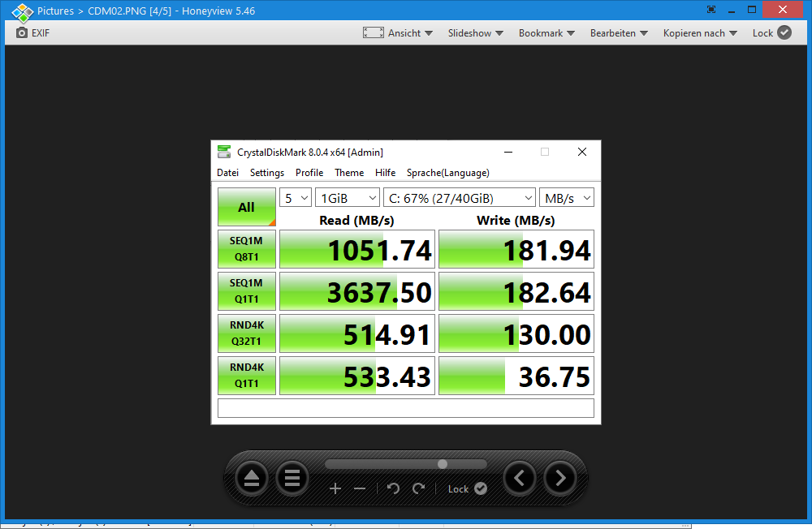Open the Bearbeiten menu
The width and height of the screenshot is (812, 529).
619,33
